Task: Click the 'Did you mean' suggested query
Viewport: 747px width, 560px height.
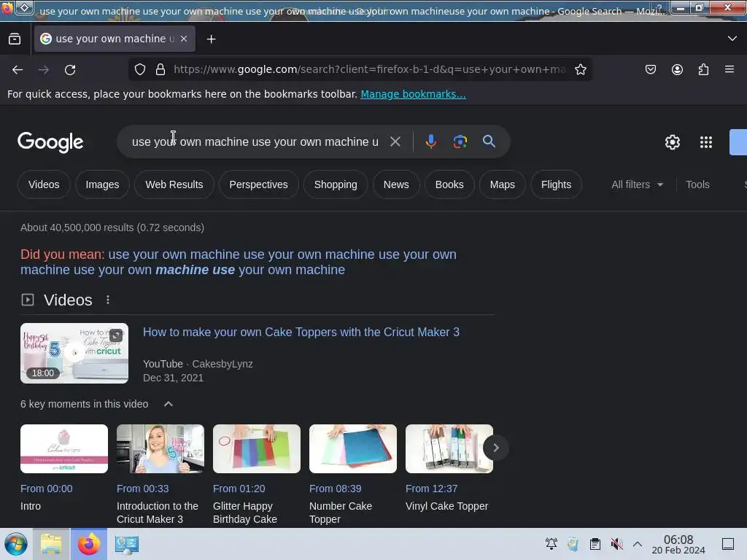Action: (239, 262)
